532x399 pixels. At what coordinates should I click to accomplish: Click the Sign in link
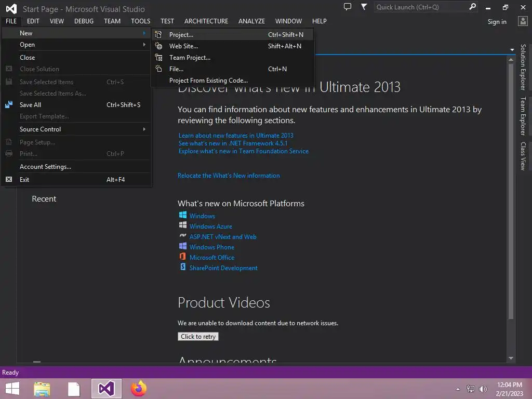point(497,22)
